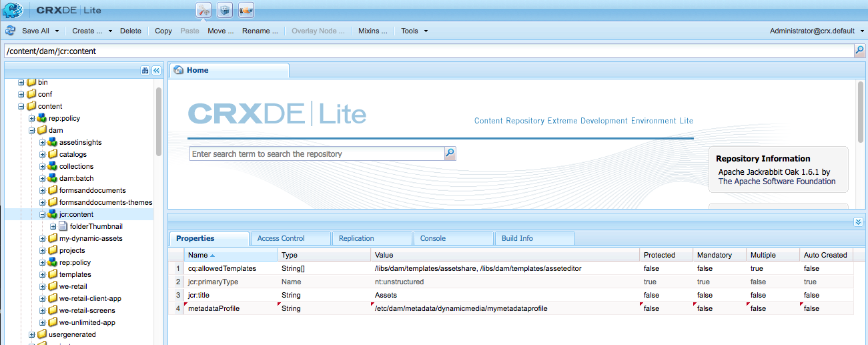Open the Tools dropdown menu
The image size is (868, 345).
click(414, 31)
